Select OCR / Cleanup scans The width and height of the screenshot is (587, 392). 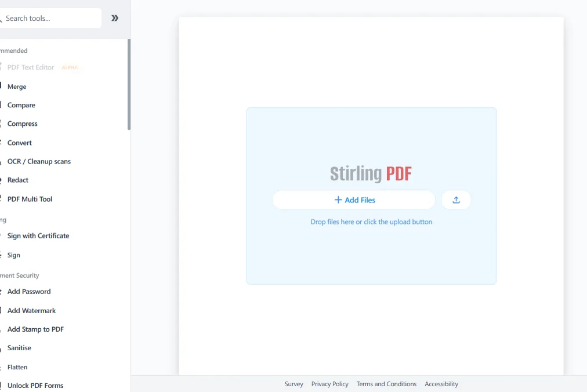[x=39, y=161]
